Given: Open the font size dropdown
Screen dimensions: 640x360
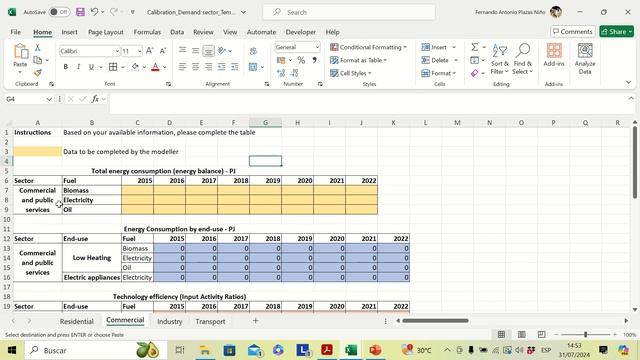Looking at the screenshot, I should (139, 51).
